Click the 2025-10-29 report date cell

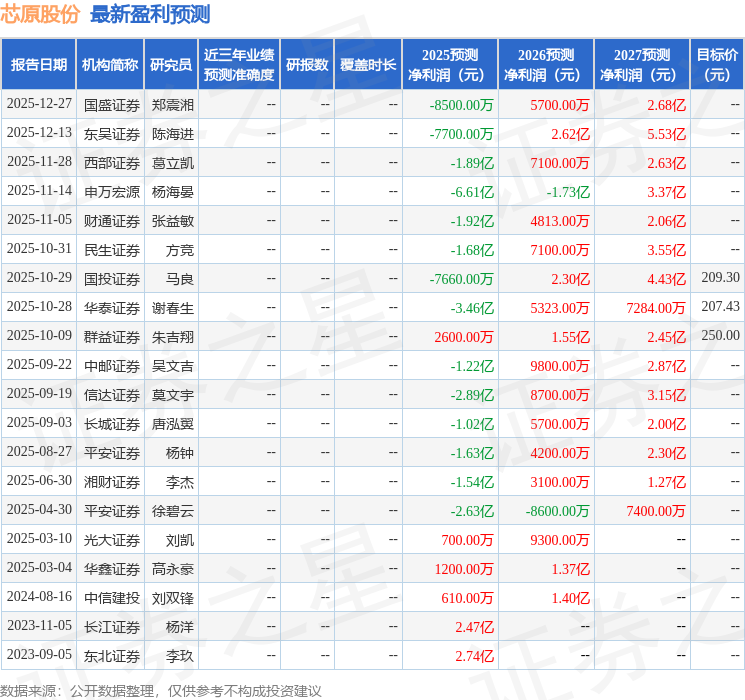39,278
